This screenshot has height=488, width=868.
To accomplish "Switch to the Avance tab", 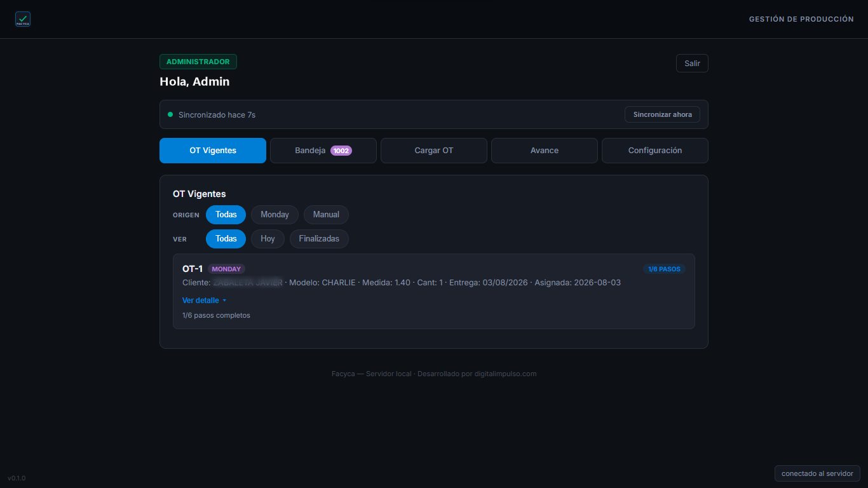I will coord(545,151).
